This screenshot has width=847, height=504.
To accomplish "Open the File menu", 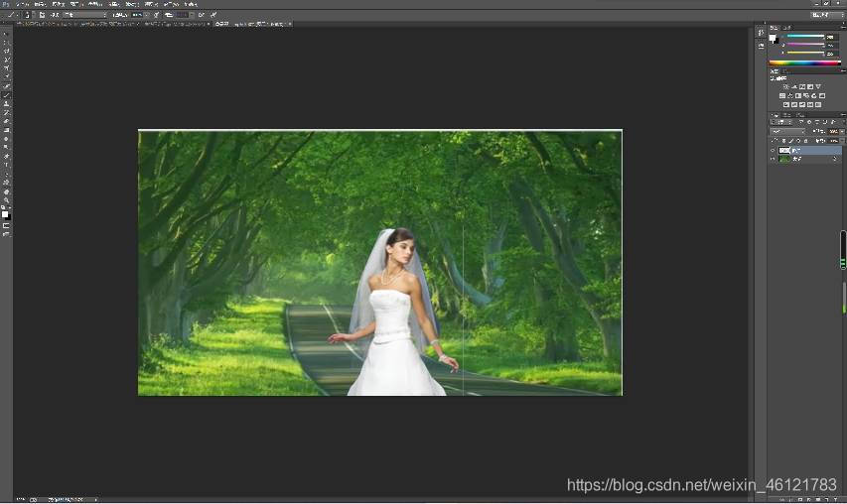I will [x=23, y=4].
